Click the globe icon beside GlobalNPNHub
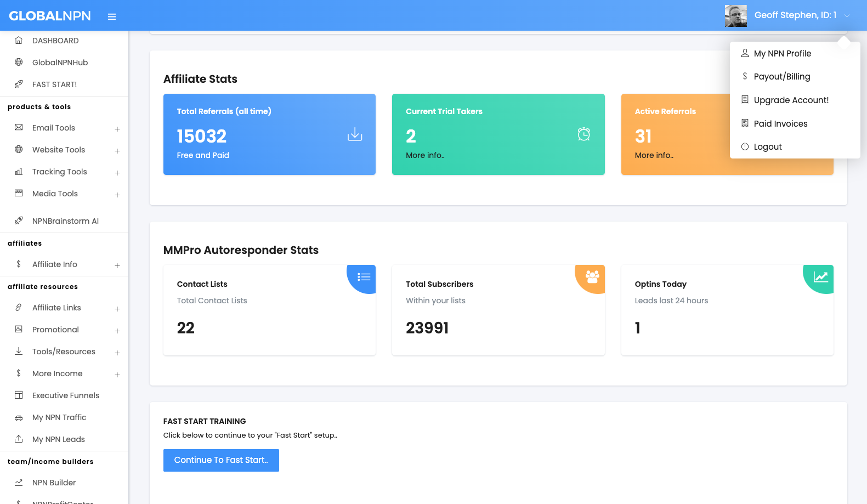867x504 pixels. (x=19, y=63)
